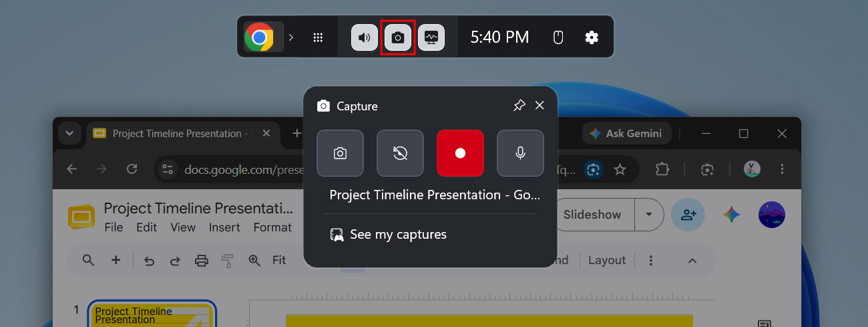Pin the Capture widget

519,106
